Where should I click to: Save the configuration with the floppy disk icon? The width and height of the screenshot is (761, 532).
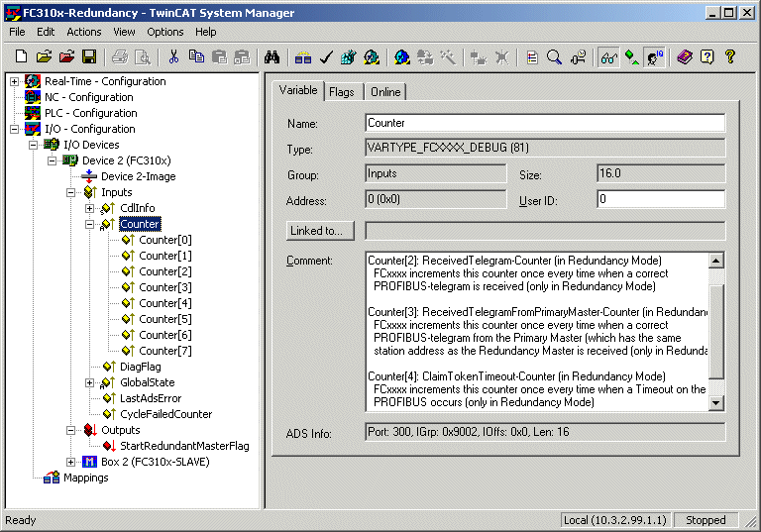tap(89, 56)
